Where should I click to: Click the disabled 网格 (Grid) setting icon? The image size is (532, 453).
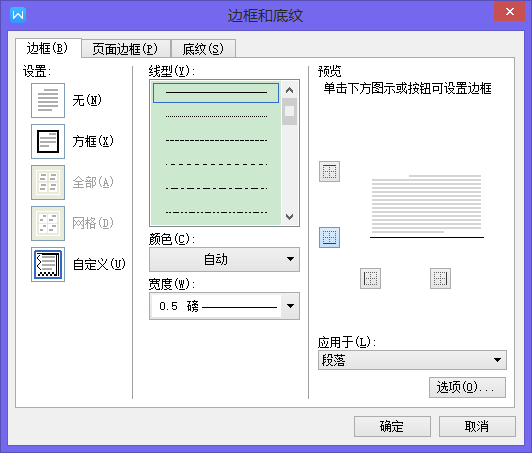[48, 224]
